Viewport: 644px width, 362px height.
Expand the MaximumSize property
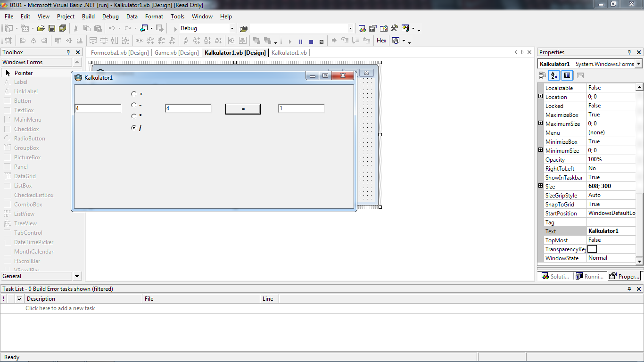[x=541, y=123]
